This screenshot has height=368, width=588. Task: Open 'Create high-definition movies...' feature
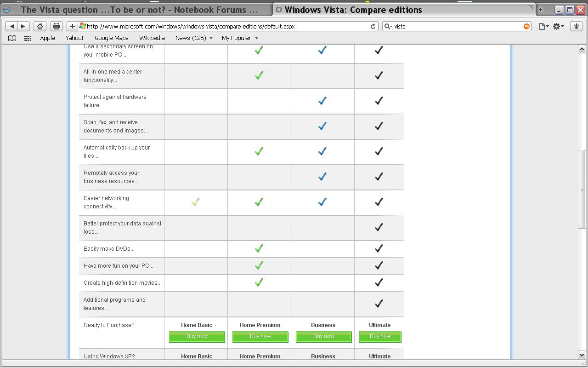[123, 283]
